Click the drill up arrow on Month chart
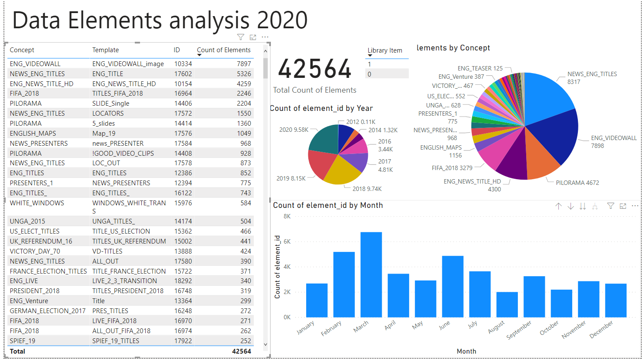This screenshot has height=361, width=644. coord(558,206)
